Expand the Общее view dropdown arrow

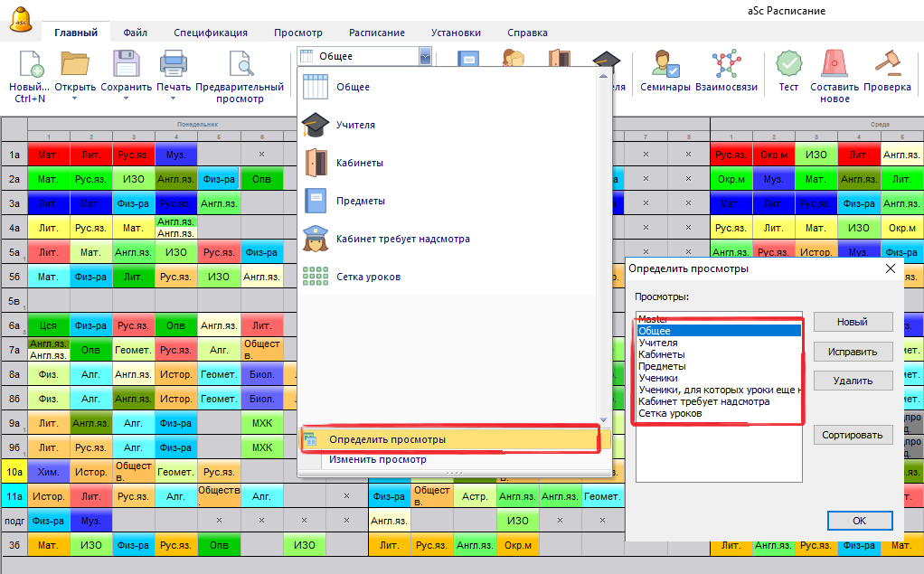[425, 56]
